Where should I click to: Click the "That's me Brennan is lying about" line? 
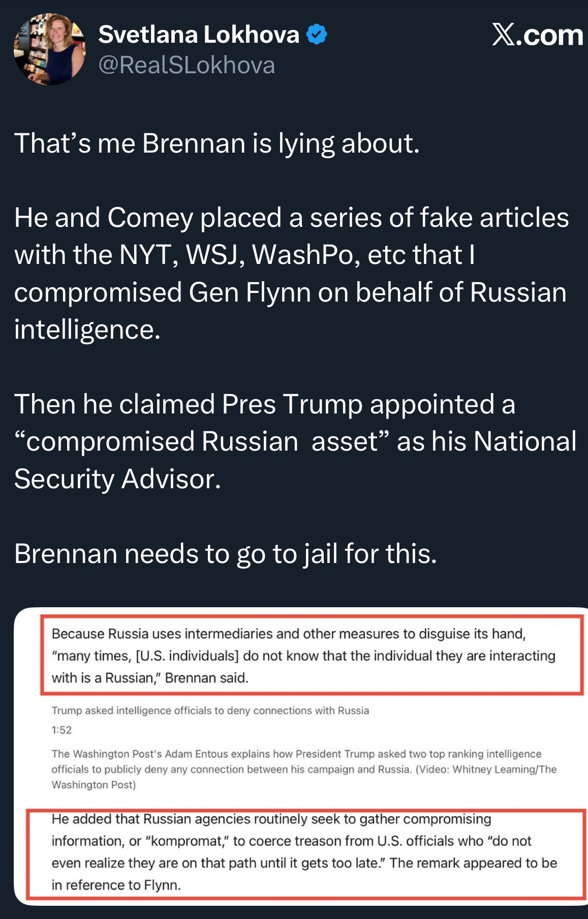pyautogui.click(x=217, y=143)
